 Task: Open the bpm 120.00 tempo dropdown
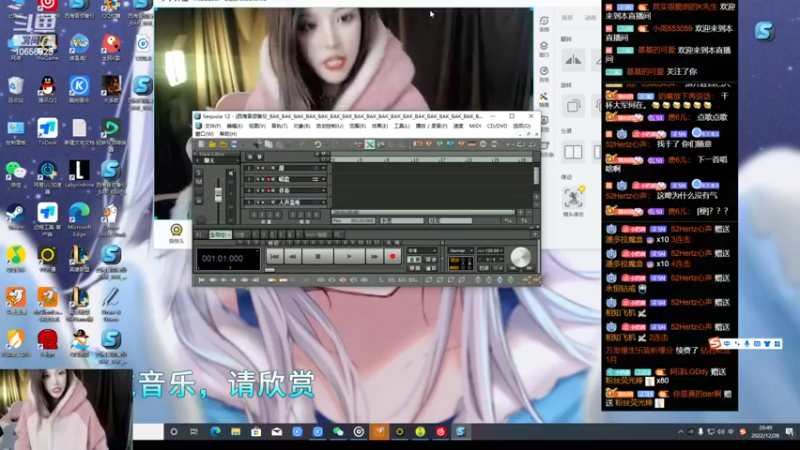click(490, 251)
